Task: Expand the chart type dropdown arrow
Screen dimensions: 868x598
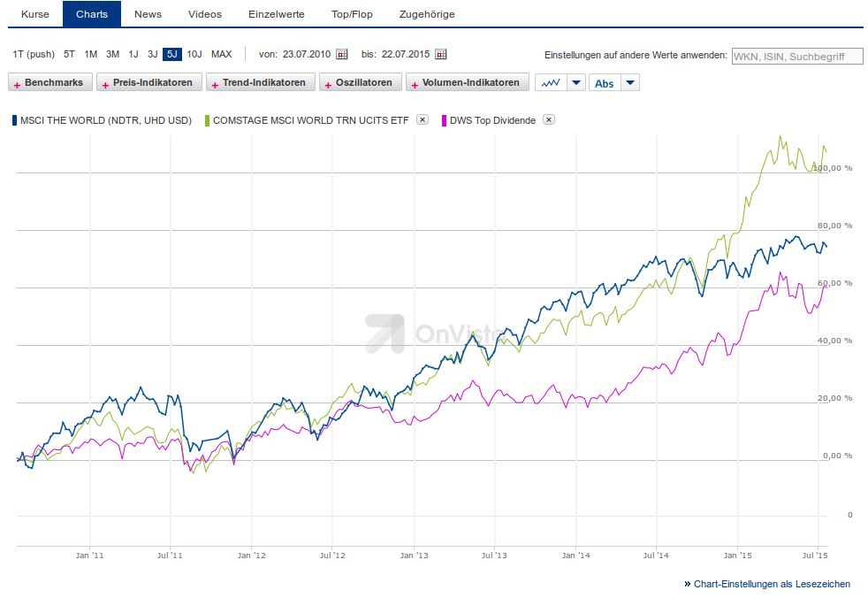Action: click(575, 83)
